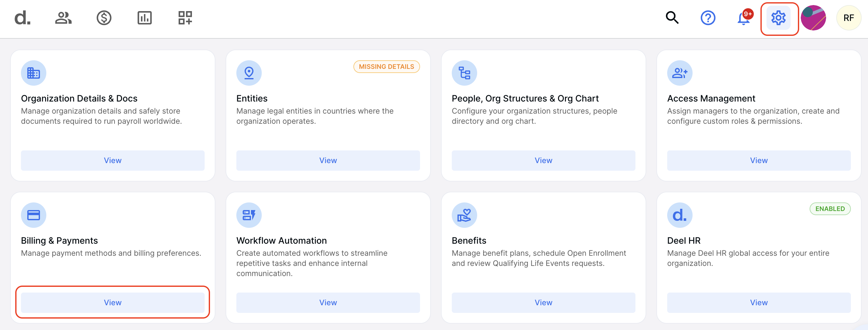View Organization Details & Docs

coord(113,161)
